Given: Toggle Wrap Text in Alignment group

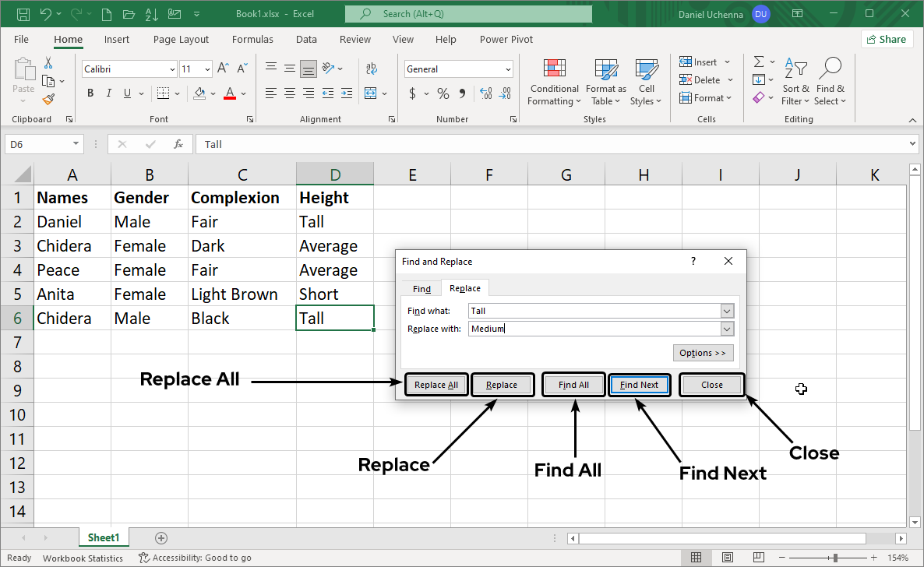Looking at the screenshot, I should 371,69.
